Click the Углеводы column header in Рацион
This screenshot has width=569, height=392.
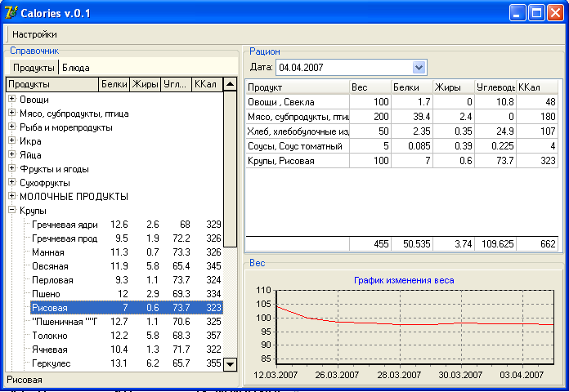tap(495, 87)
